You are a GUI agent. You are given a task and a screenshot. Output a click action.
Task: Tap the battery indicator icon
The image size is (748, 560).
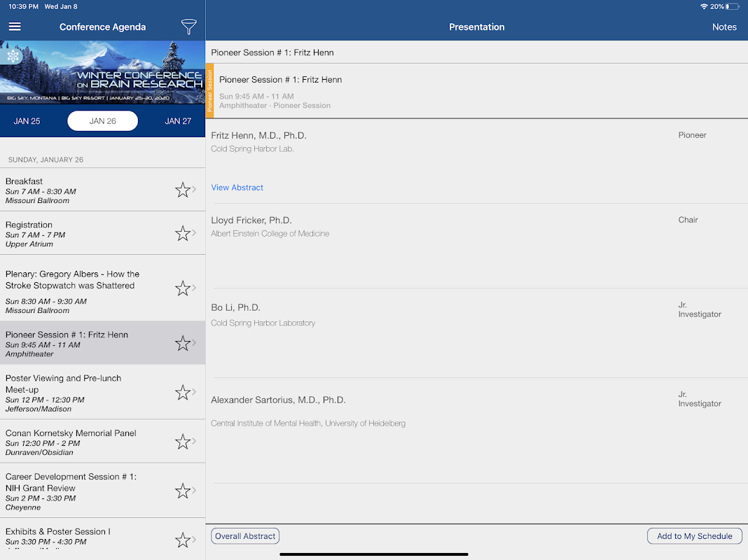pyautogui.click(x=733, y=7)
